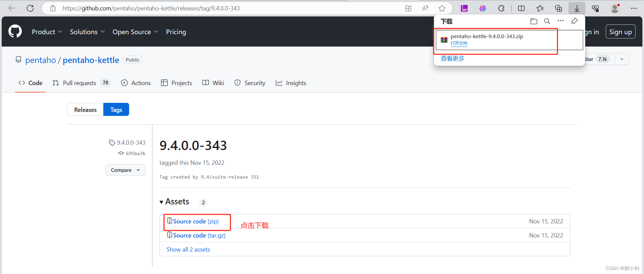This screenshot has height=274, width=644.
Task: Collapse the Assets section
Action: tap(174, 202)
